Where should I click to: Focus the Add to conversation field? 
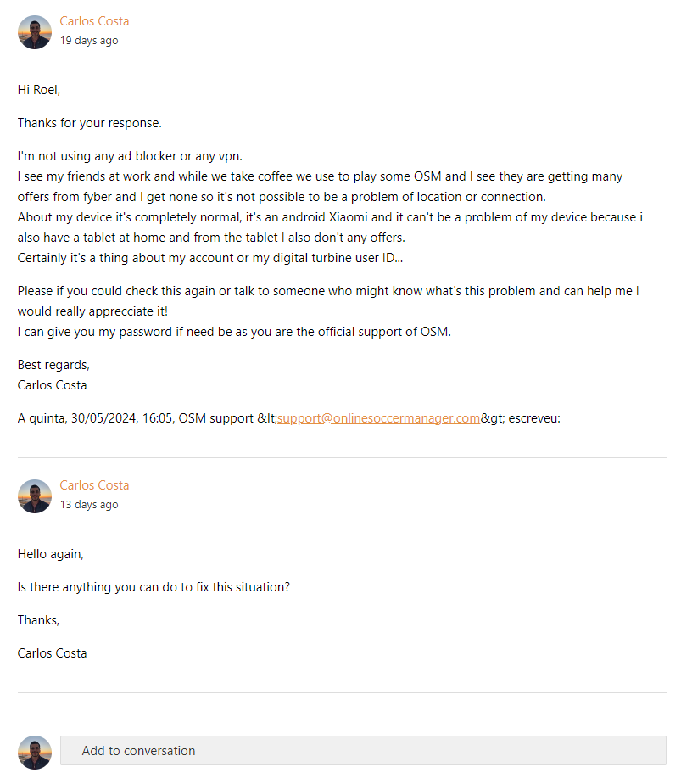click(x=363, y=751)
